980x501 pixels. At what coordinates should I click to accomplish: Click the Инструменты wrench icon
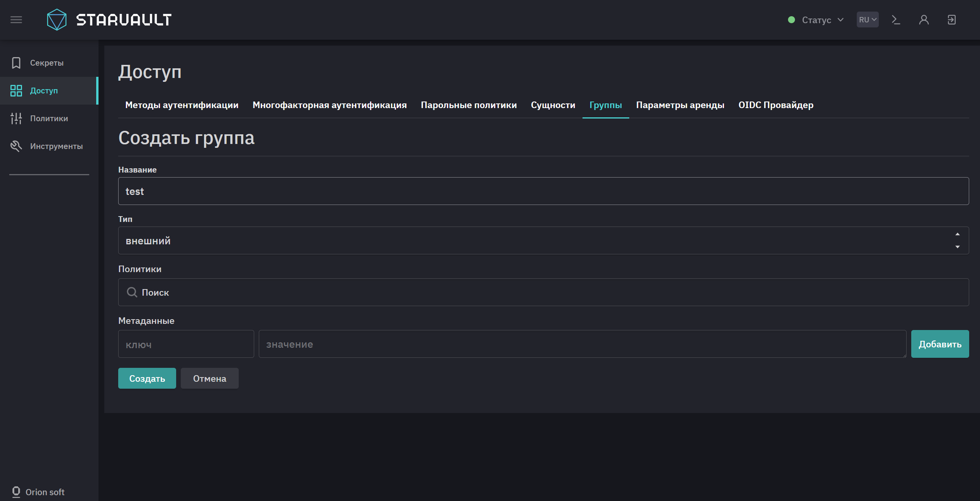click(16, 146)
